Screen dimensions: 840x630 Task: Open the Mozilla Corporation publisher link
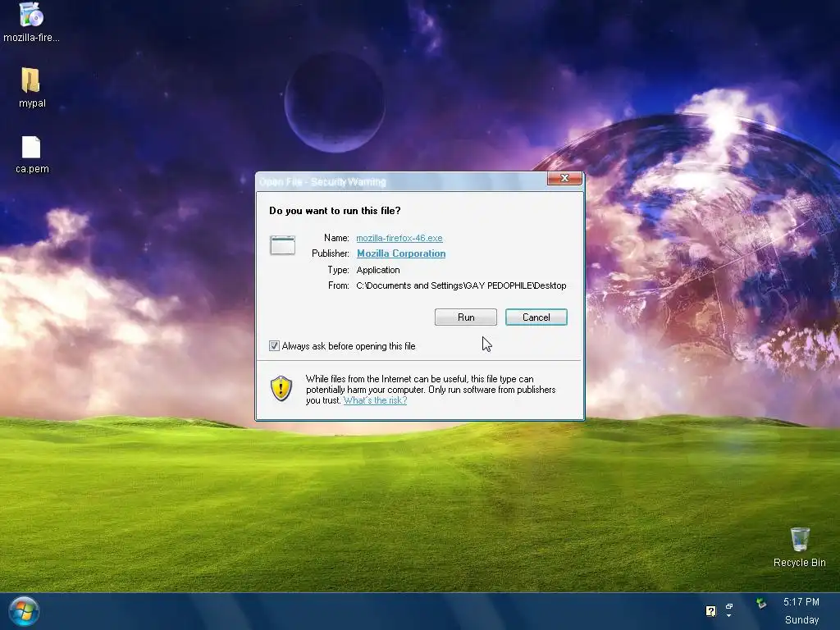(x=401, y=253)
